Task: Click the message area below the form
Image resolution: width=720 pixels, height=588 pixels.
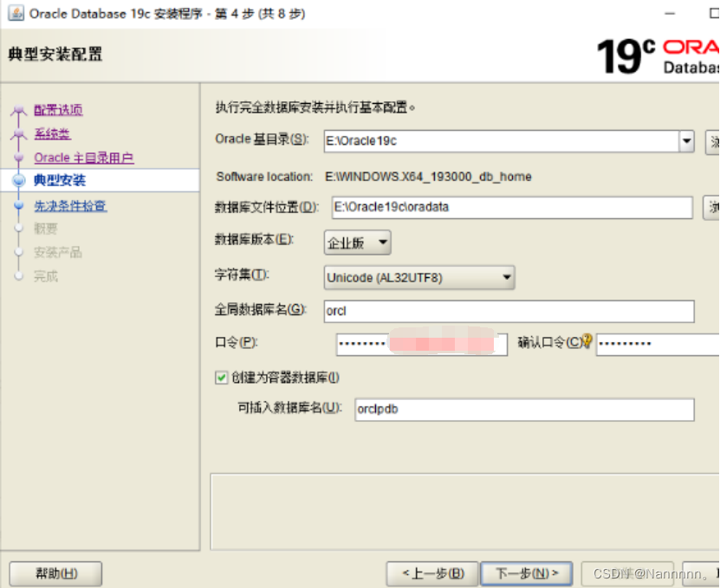Action: click(464, 511)
